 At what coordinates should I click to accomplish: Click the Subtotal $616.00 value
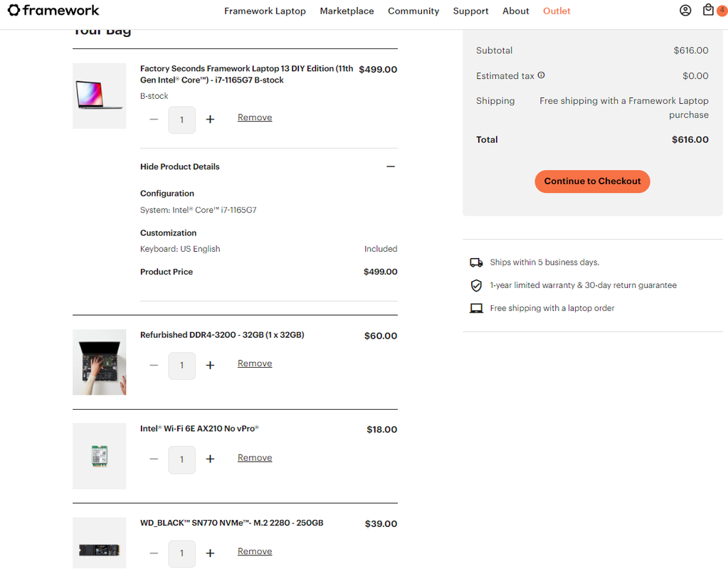tap(691, 50)
